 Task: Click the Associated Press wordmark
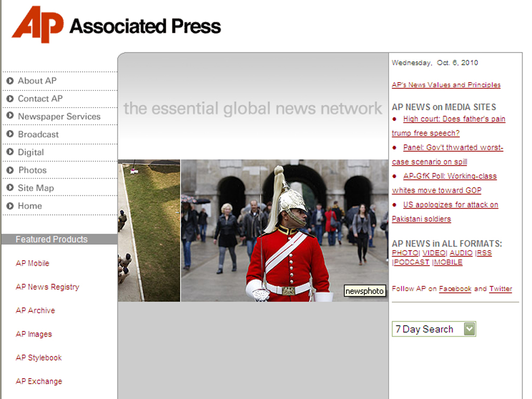pos(145,26)
